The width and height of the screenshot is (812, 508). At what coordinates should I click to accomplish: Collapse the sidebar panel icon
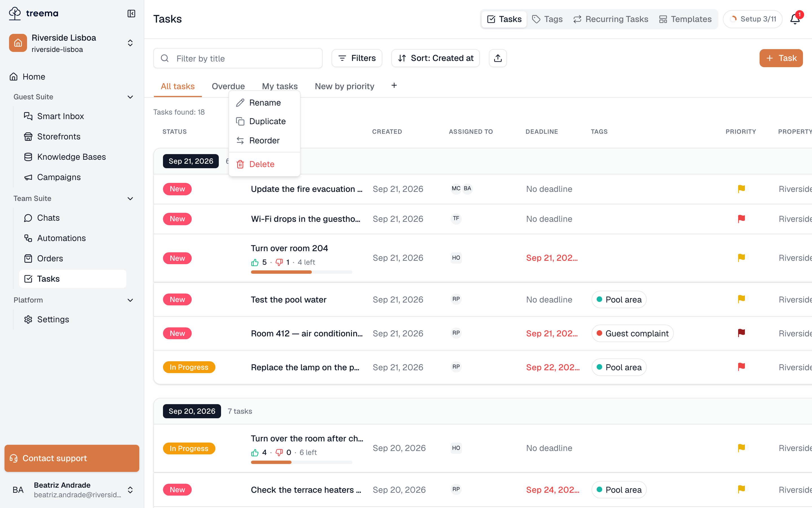(x=131, y=14)
